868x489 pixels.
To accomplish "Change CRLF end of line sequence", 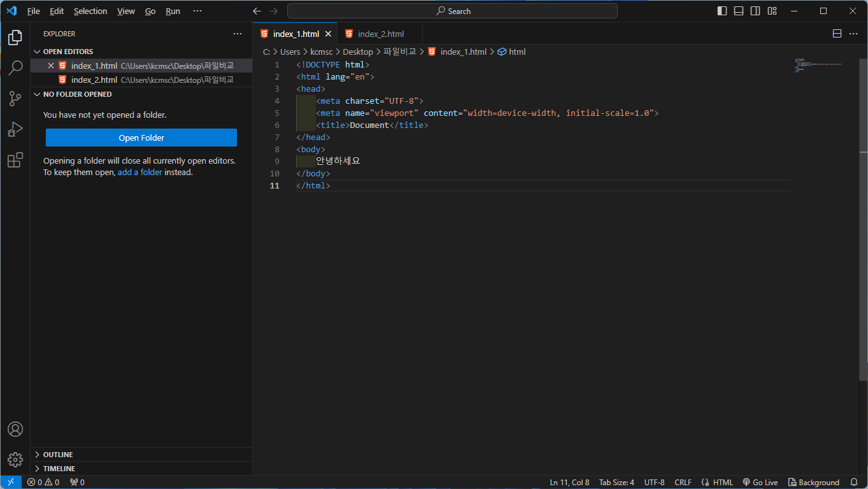I will pos(683,482).
